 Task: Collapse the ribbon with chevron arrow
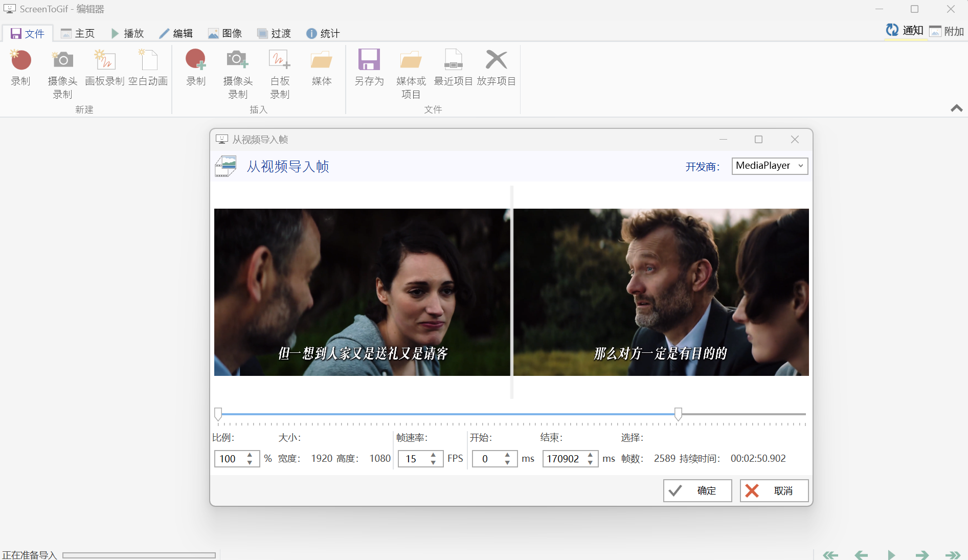tap(957, 108)
